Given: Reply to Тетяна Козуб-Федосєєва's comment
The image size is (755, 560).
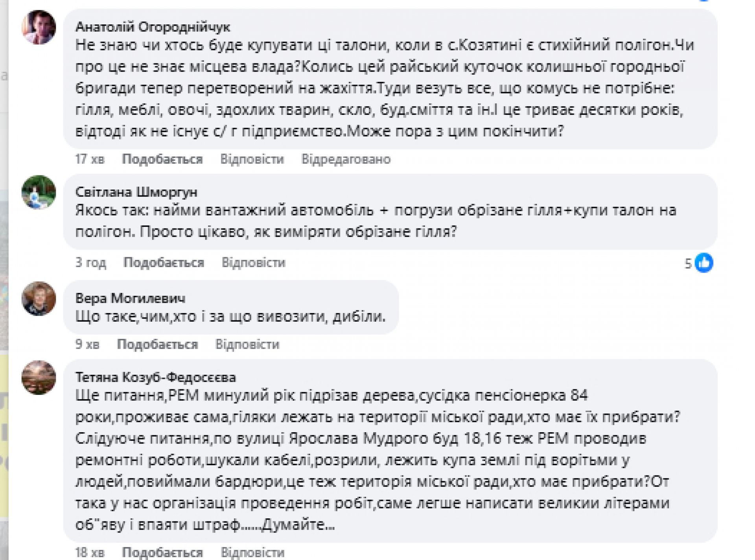Looking at the screenshot, I should pos(252,553).
